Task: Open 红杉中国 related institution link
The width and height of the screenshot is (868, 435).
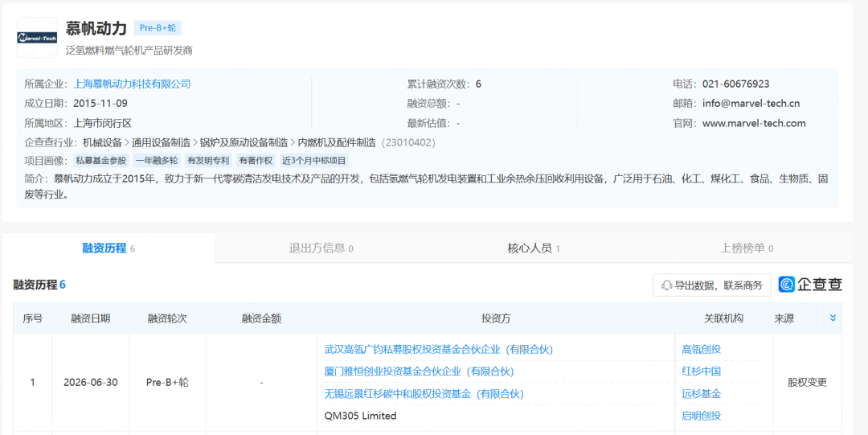Action: (x=702, y=371)
